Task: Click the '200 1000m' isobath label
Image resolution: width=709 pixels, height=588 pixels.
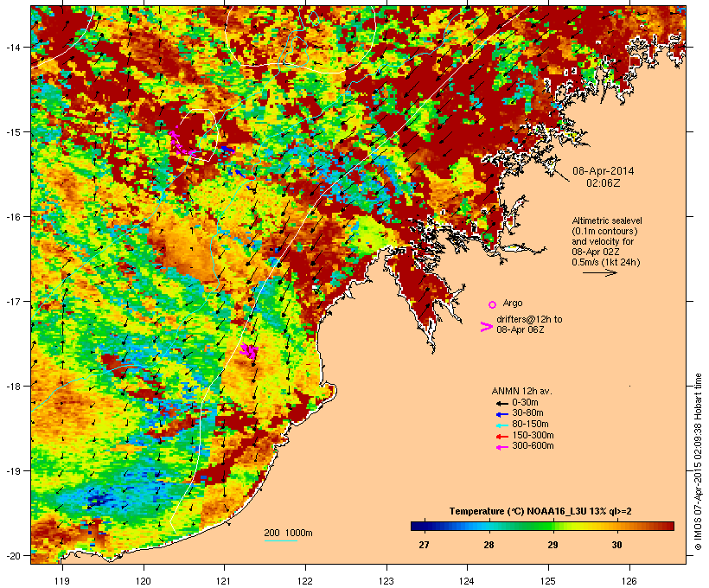Action: [x=288, y=533]
